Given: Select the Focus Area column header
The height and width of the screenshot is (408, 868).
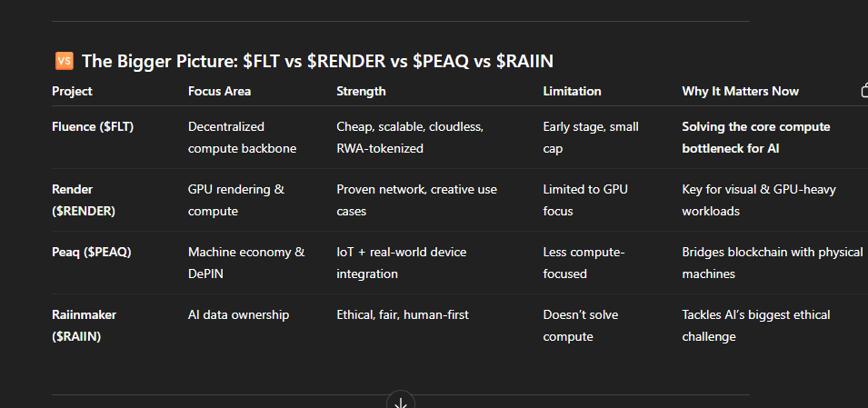Looking at the screenshot, I should [x=219, y=92].
